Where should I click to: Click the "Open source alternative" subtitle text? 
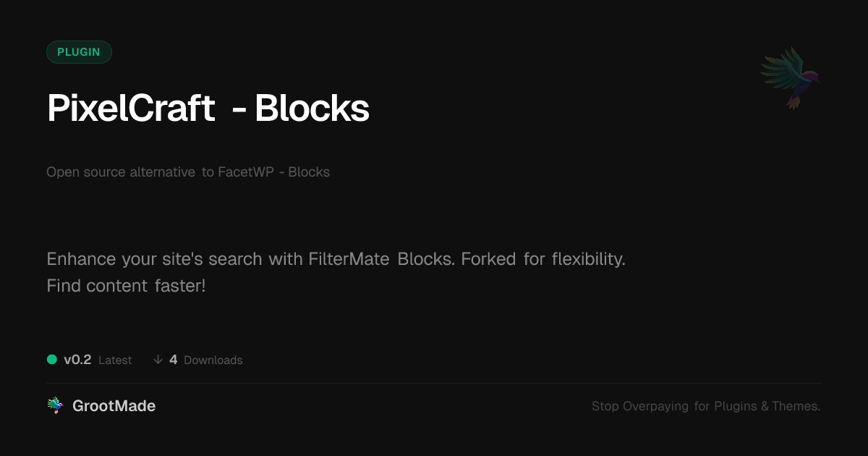click(x=121, y=172)
